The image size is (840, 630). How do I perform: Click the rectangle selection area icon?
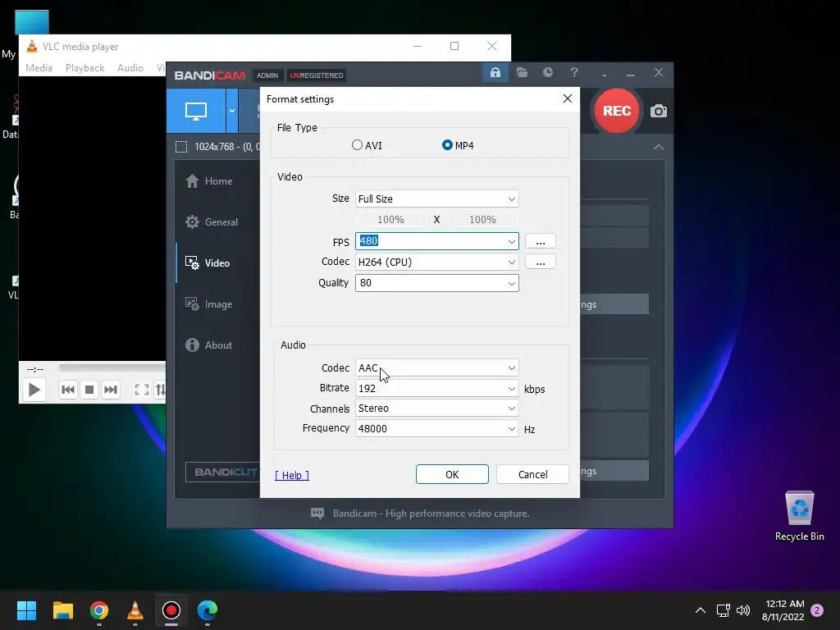181,147
